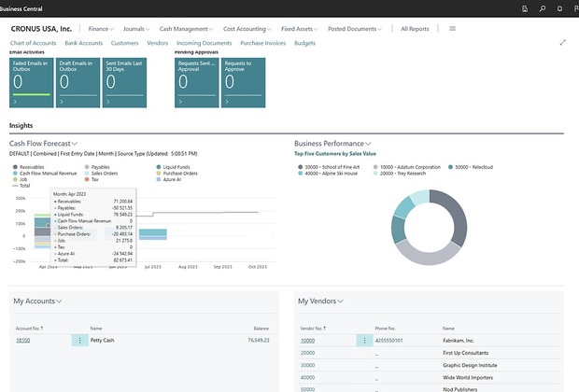Open vendor number 10000 link
The image size is (579, 392).
point(307,341)
